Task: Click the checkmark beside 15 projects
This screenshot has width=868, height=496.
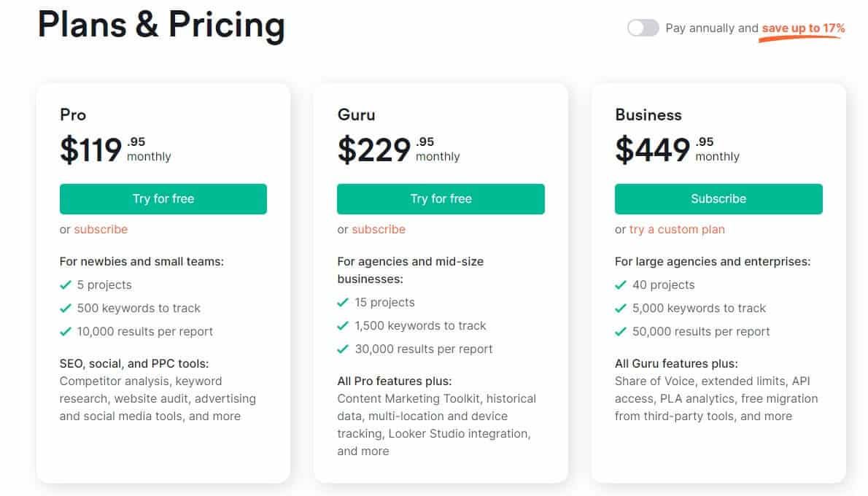Action: pyautogui.click(x=343, y=302)
